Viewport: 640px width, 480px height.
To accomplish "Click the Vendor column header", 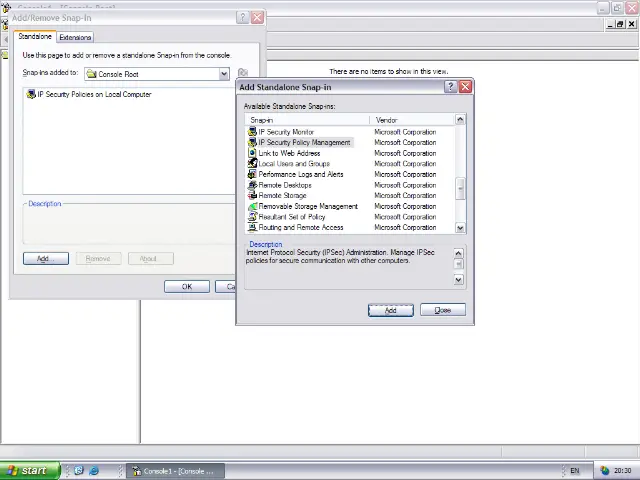I will click(412, 120).
